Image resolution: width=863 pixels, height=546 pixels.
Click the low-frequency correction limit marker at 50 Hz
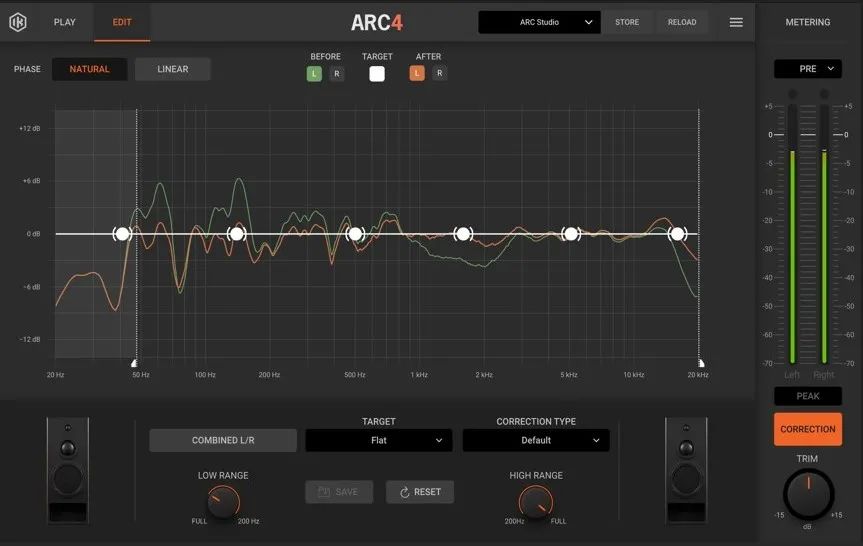click(134, 363)
